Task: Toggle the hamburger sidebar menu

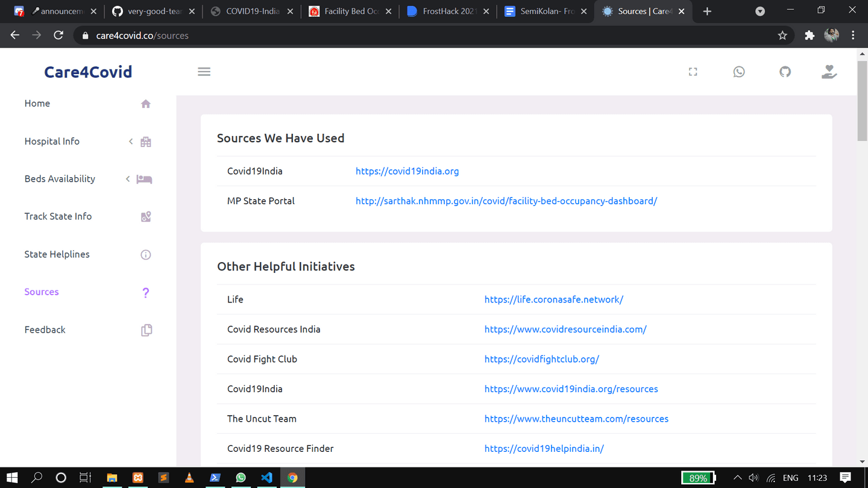Action: coord(204,72)
